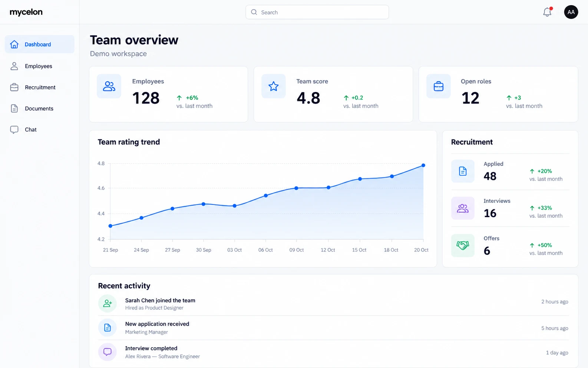Click the Offers handshake icon
This screenshot has height=368, width=588.
(463, 245)
